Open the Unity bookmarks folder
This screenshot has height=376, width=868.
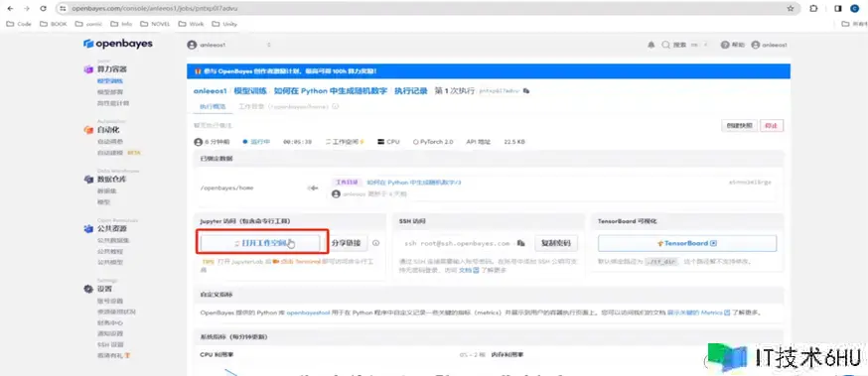(x=224, y=24)
